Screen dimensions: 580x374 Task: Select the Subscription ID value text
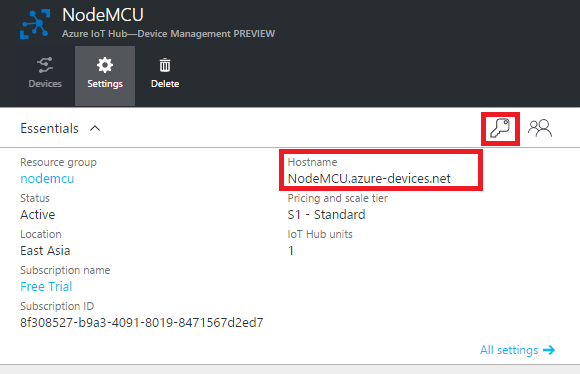tap(142, 323)
